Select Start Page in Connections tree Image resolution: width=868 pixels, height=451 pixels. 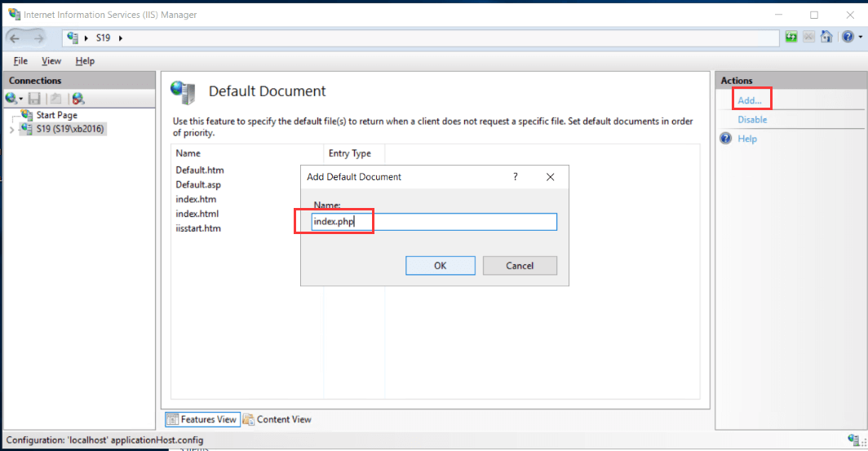[56, 115]
